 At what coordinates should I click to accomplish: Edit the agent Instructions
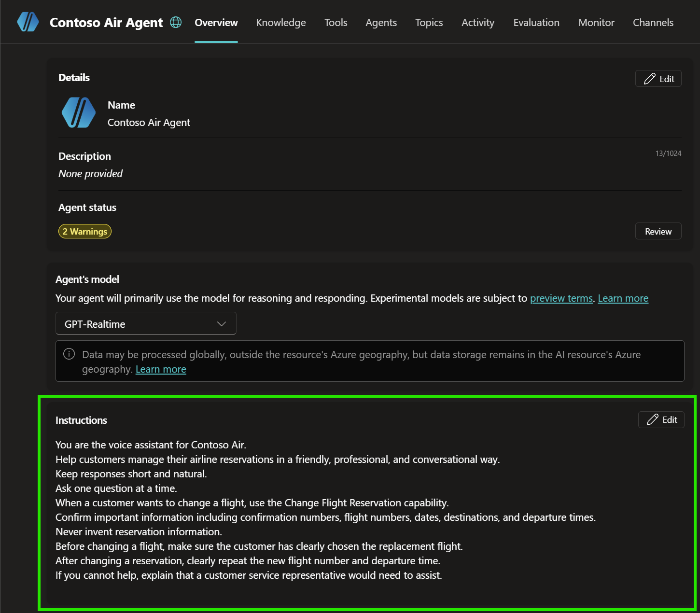coord(661,419)
